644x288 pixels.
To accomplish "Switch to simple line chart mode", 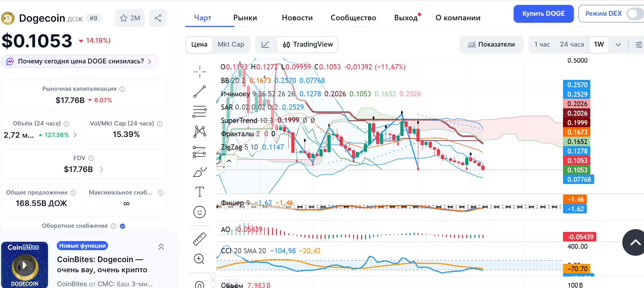I will pos(265,44).
